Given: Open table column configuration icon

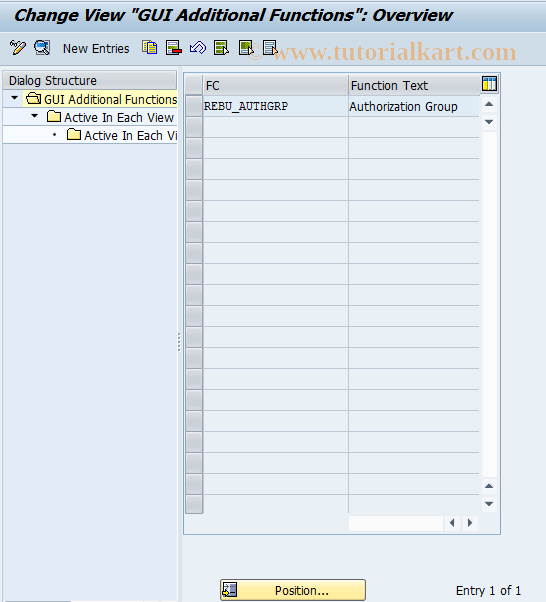Looking at the screenshot, I should 490,84.
